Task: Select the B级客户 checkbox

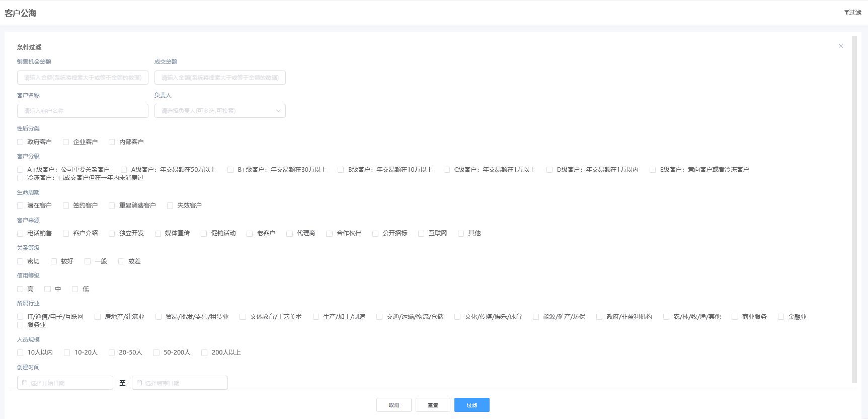Action: (341, 170)
